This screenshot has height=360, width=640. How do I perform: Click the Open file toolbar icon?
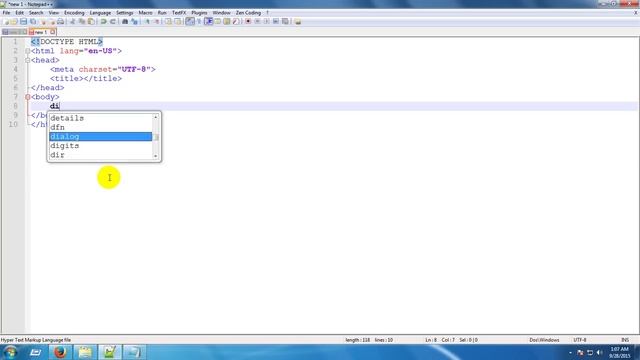point(14,21)
